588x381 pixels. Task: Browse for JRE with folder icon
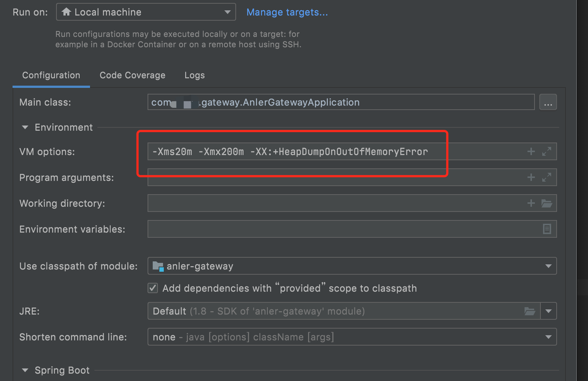click(530, 311)
